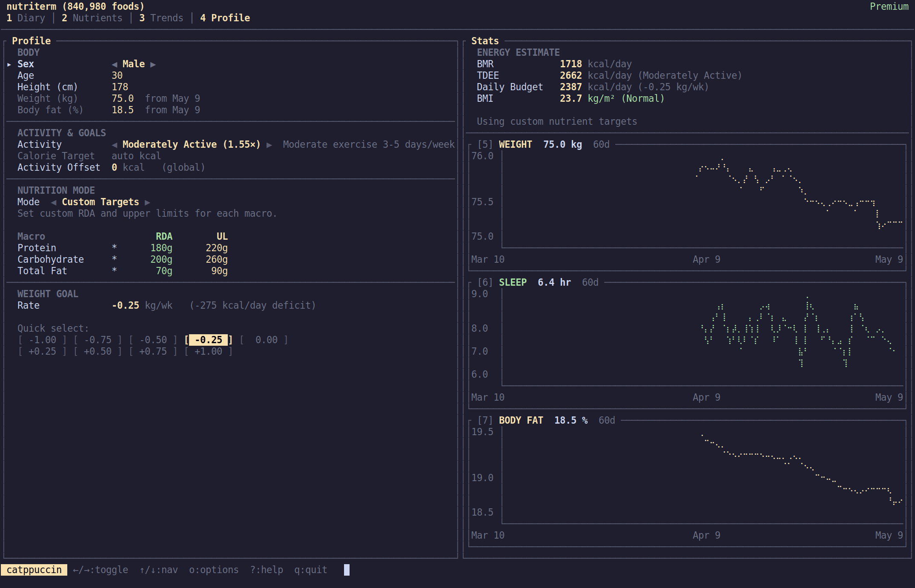
Task: Open the [6] SLEEP chart header
Action: [538, 282]
